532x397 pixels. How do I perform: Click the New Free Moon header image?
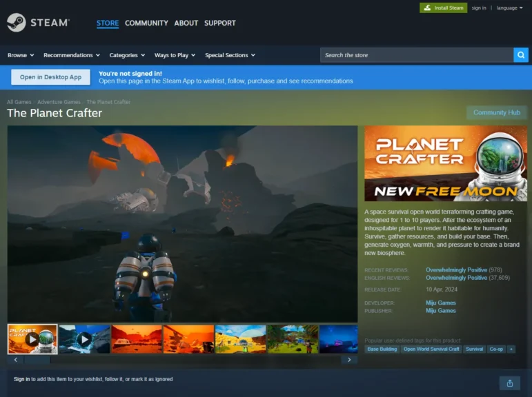coord(446,163)
